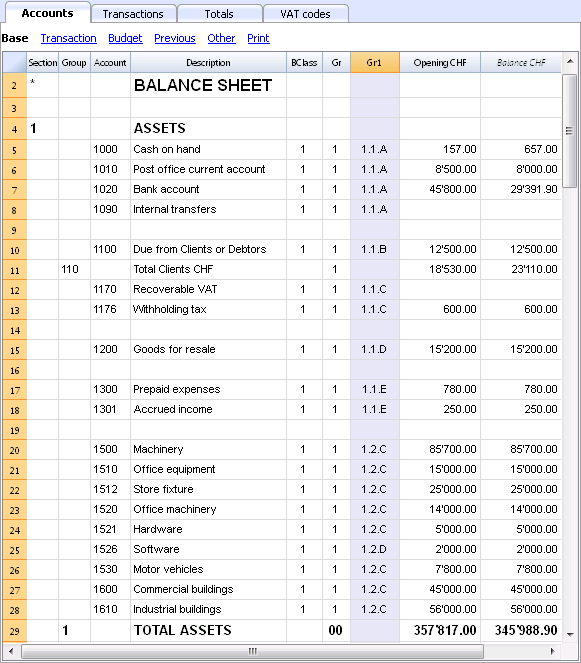Select the 'Cash on hand' description cell
This screenshot has height=663, width=581.
click(x=208, y=149)
